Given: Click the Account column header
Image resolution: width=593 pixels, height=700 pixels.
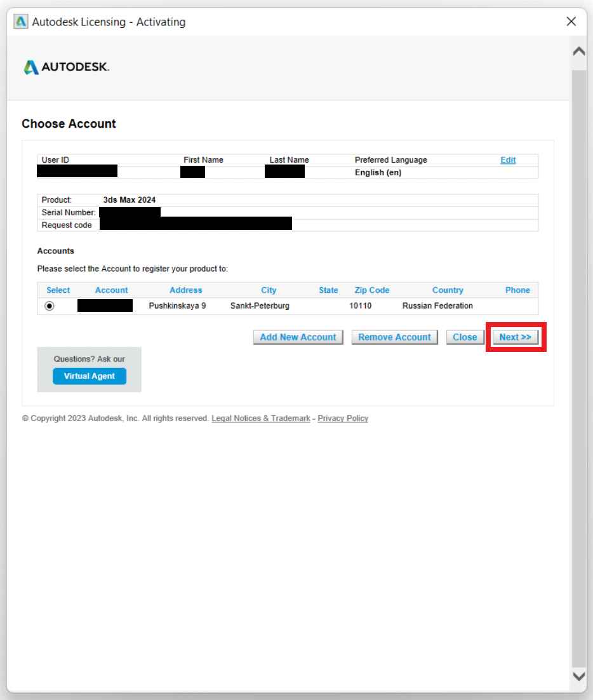Looking at the screenshot, I should click(111, 290).
